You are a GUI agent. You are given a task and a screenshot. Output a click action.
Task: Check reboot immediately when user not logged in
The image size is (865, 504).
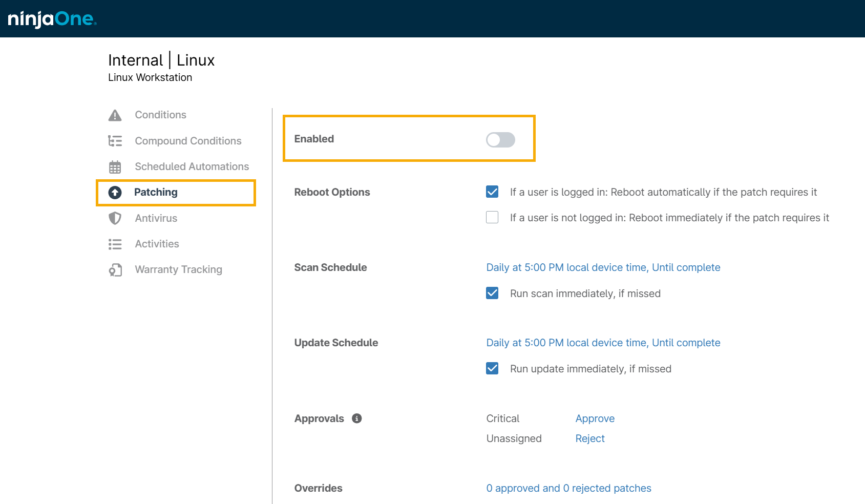492,218
